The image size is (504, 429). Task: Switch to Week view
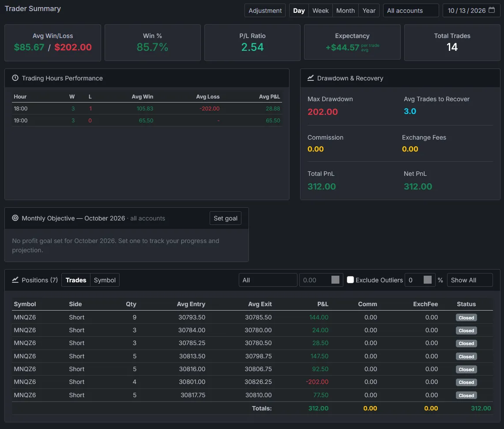coord(320,10)
